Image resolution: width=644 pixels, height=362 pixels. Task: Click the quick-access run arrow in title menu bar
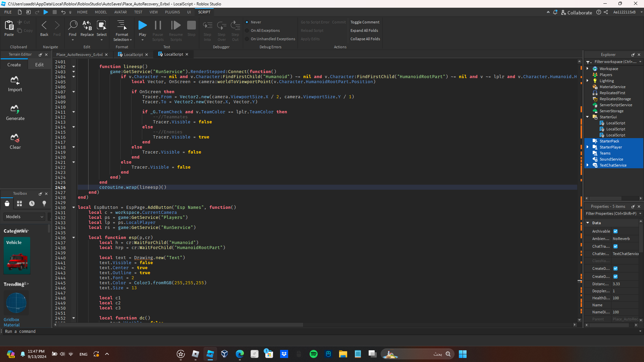point(46,12)
